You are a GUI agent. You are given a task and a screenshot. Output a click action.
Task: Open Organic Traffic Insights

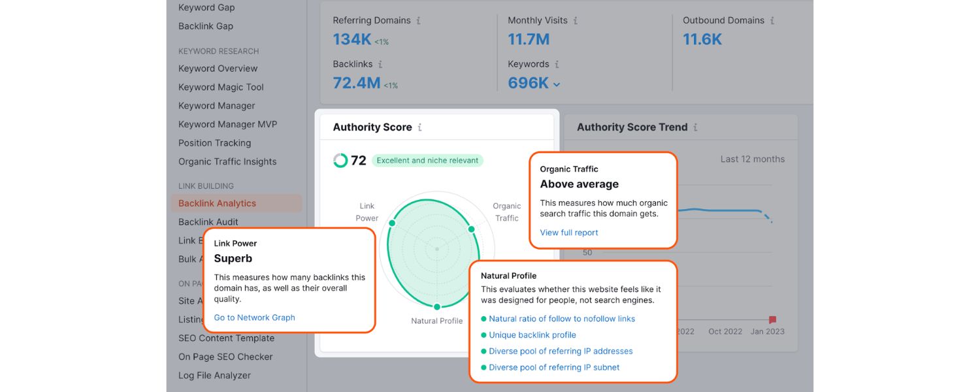point(227,161)
